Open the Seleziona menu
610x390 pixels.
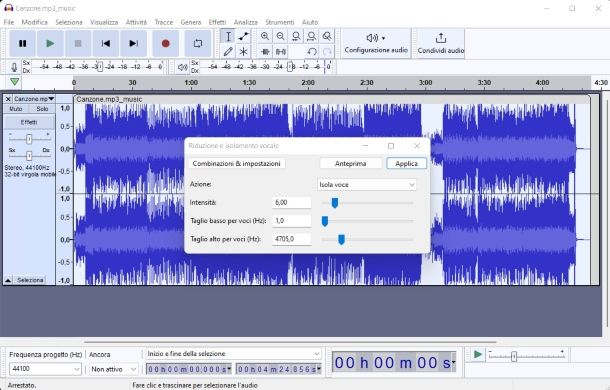[69, 22]
